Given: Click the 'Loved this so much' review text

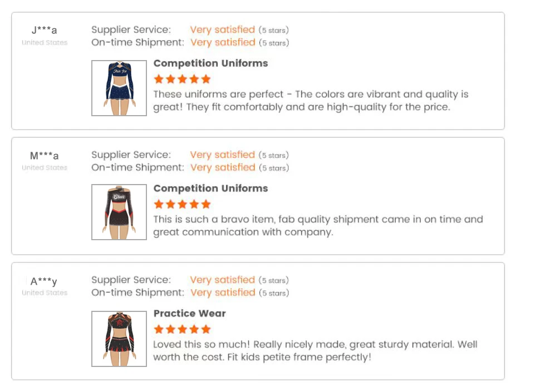Looking at the screenshot, I should tap(315, 351).
